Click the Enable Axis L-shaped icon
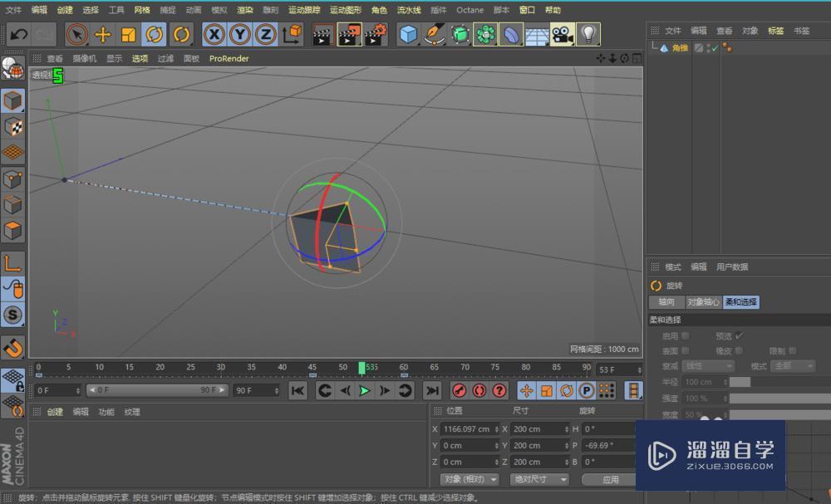 tap(12, 262)
